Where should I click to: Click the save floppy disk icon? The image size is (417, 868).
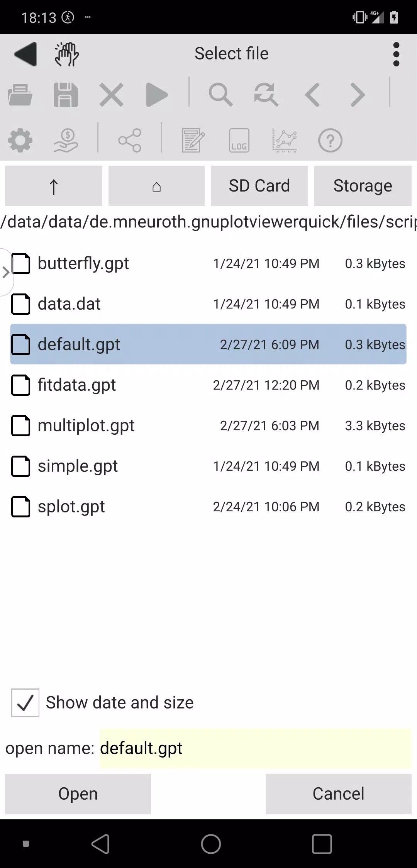tap(66, 95)
